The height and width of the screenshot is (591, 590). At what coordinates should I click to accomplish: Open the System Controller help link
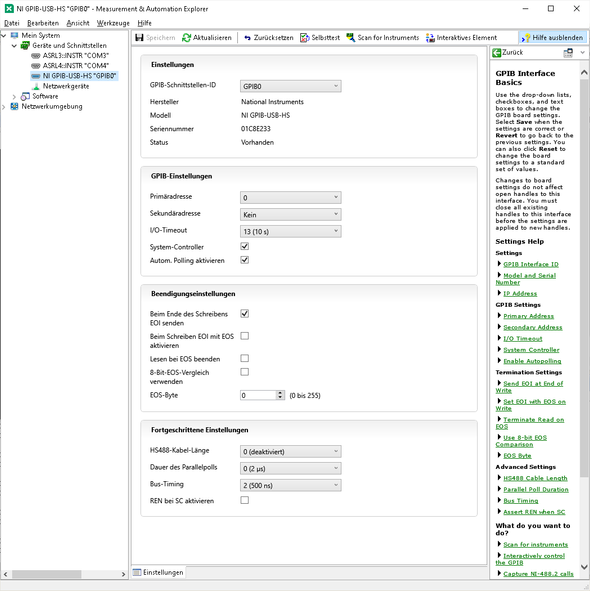click(x=531, y=350)
